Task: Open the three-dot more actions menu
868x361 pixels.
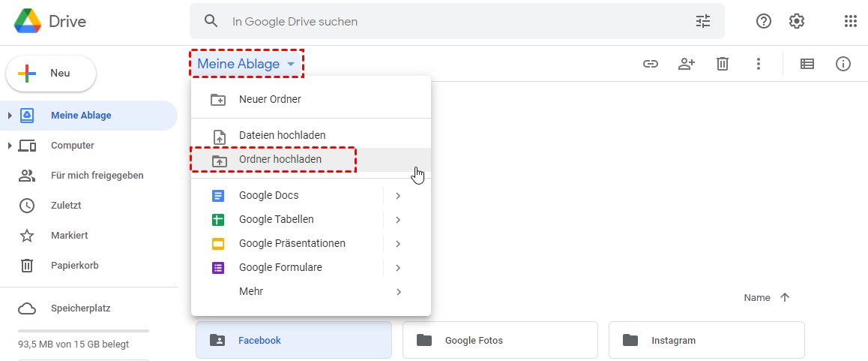Action: tap(759, 64)
